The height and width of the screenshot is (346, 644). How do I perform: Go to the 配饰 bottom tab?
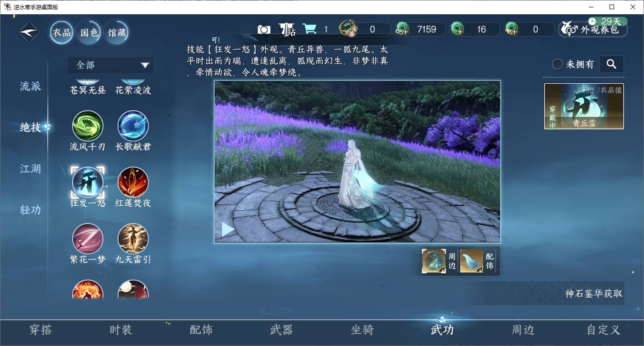(x=201, y=330)
